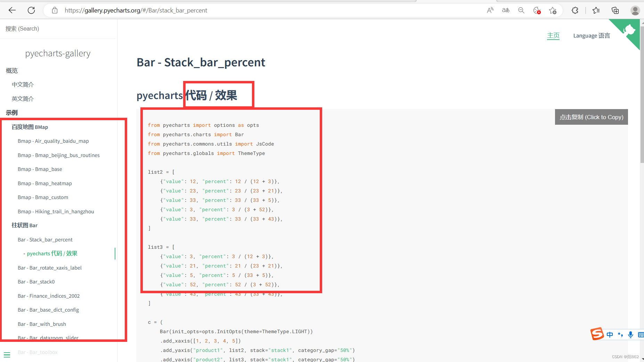Click the 'list3 = [' code line
644x362 pixels.
coord(161,247)
